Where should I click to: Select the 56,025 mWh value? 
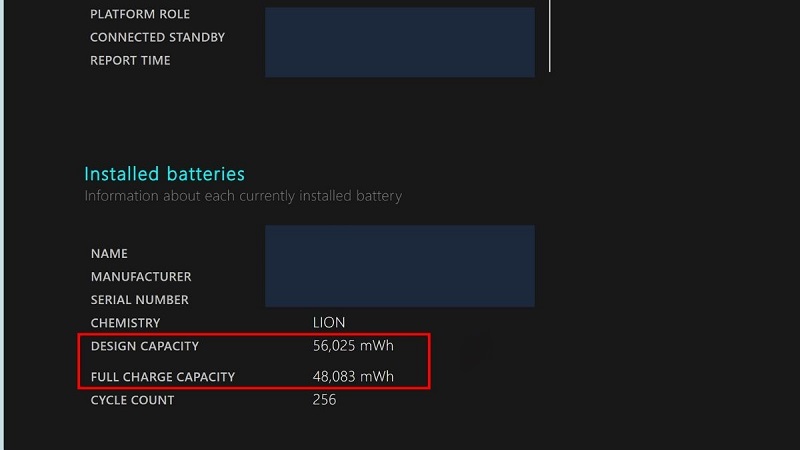pos(353,346)
